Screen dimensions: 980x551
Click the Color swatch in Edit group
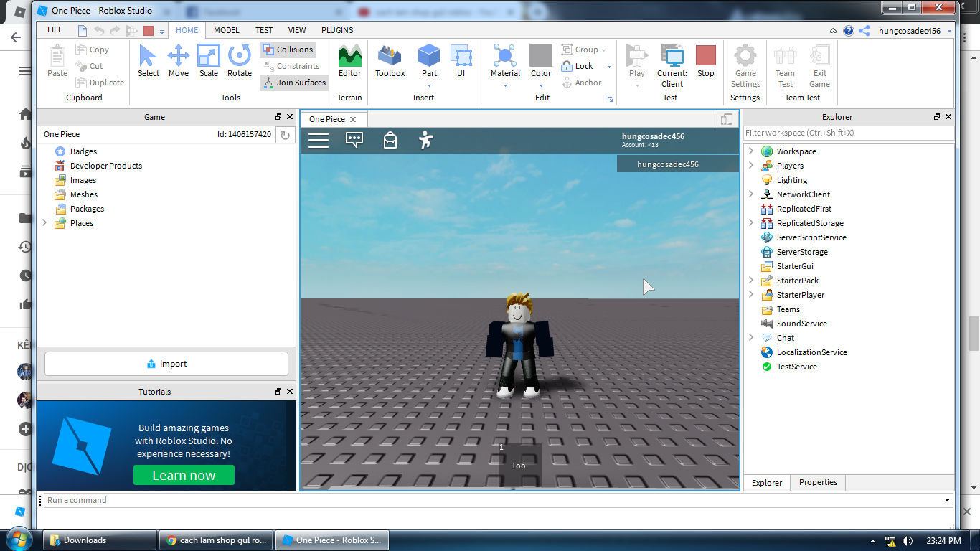coord(541,55)
